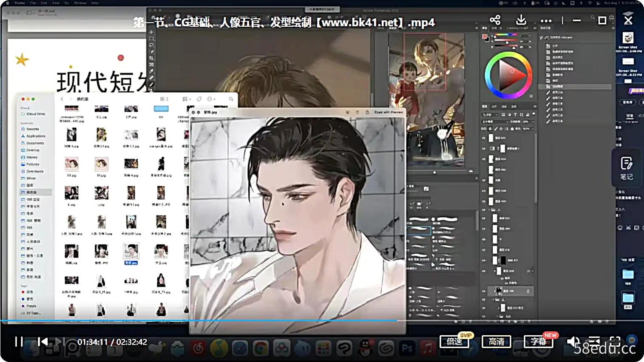644x362 pixels.
Task: Pause the video playback
Action: (19, 341)
